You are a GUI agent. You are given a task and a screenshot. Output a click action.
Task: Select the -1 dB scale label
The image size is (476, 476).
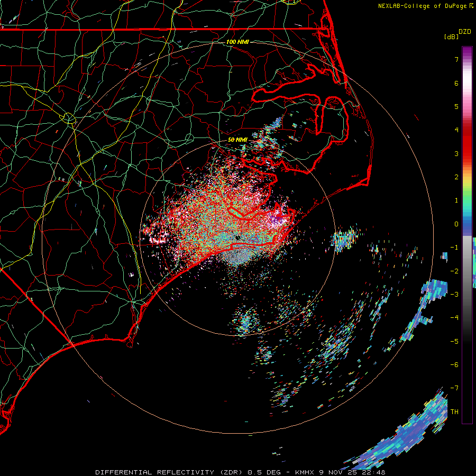(454, 247)
